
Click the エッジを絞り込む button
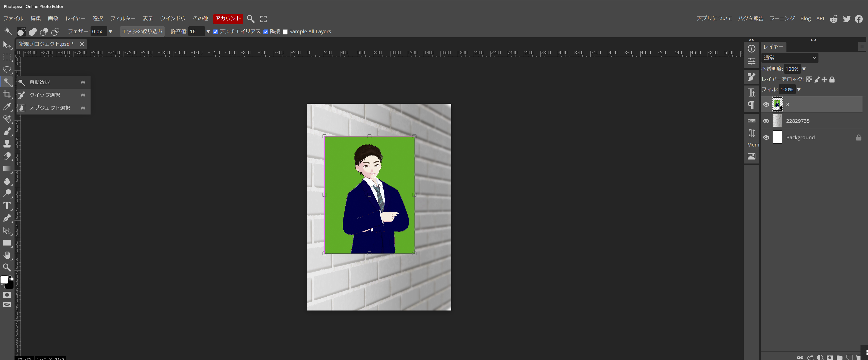(x=142, y=31)
